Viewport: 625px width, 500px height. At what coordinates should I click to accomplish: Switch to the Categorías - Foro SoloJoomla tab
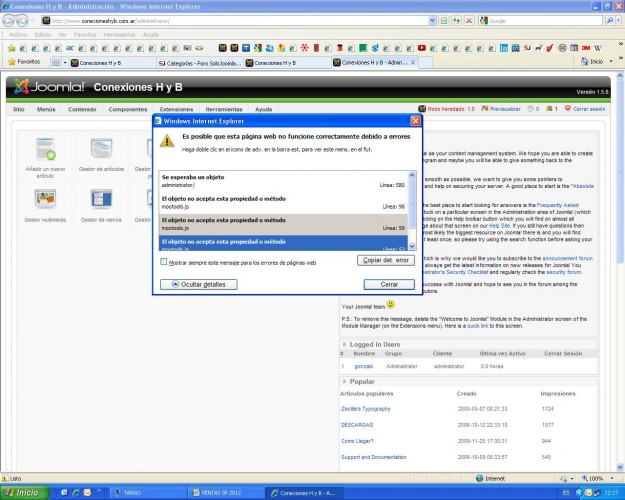(x=200, y=63)
